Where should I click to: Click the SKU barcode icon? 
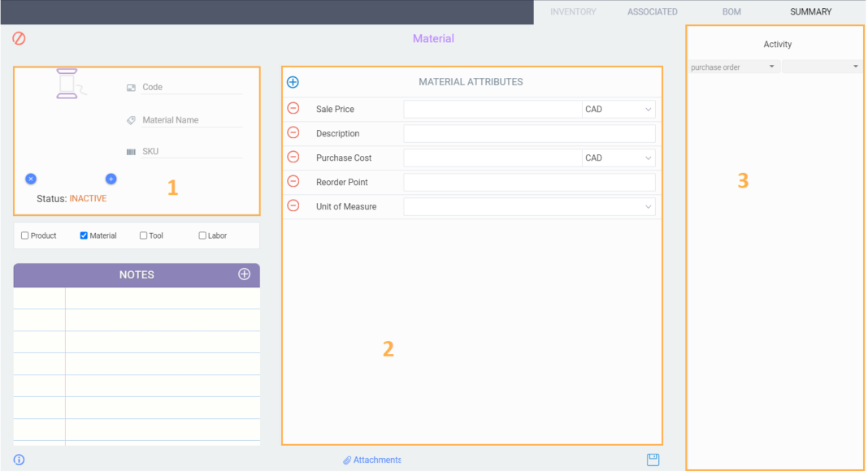131,152
